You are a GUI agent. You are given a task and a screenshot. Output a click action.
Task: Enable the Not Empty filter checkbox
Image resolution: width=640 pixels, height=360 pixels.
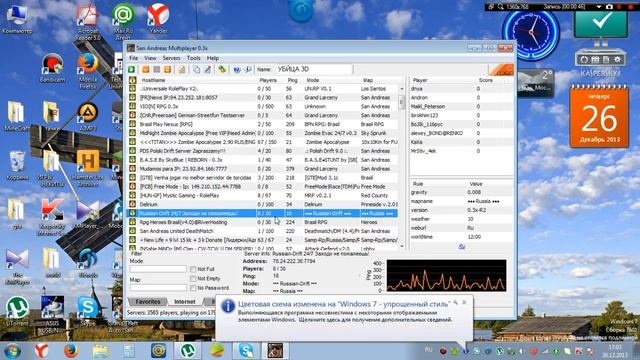(193, 278)
